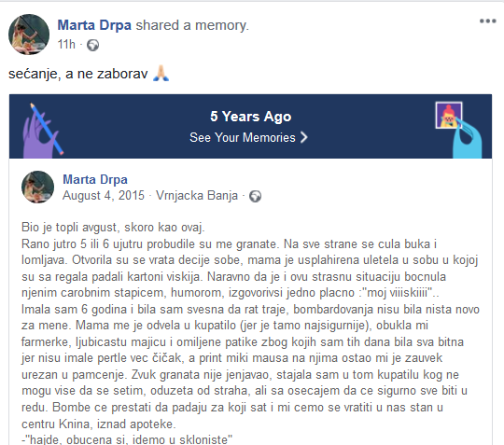Click the blue hand holding photo illustration
Image resolution: width=504 pixels, height=445 pixels.
coord(458,130)
